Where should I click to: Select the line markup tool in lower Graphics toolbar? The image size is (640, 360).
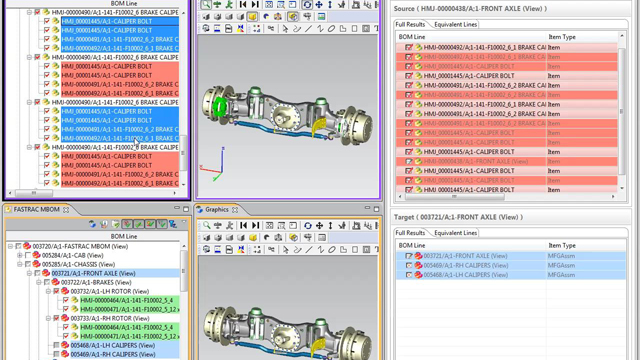(309, 249)
